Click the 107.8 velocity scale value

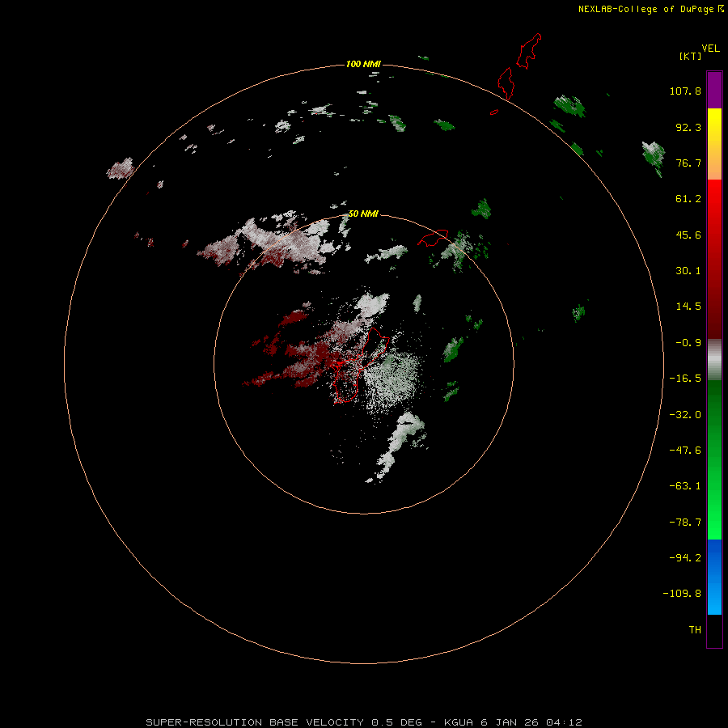685,91
